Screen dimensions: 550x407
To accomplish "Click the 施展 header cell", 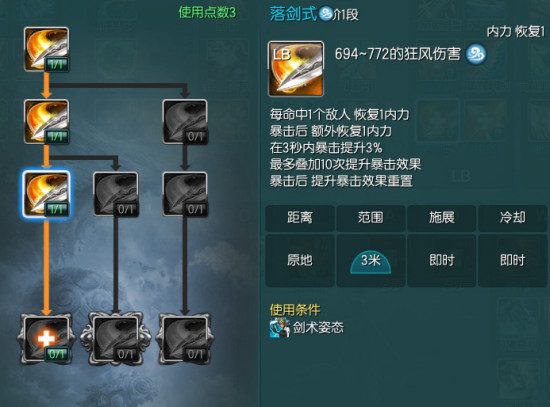I will click(442, 218).
